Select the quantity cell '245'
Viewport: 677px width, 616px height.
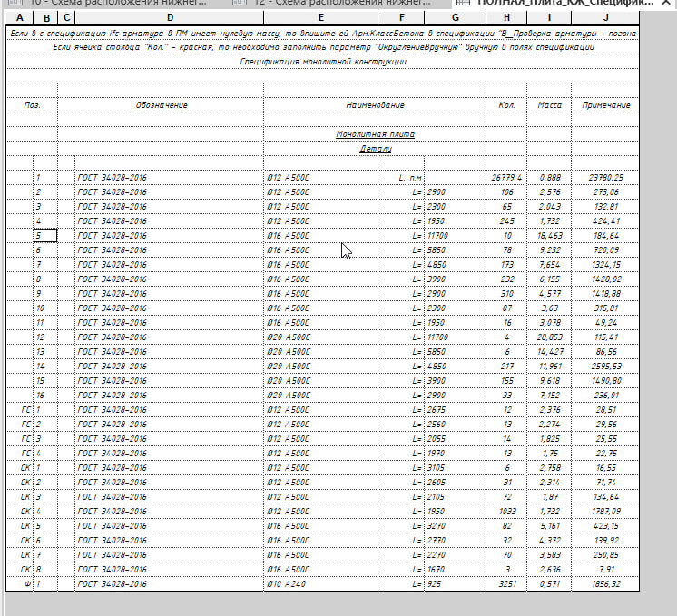(506, 221)
